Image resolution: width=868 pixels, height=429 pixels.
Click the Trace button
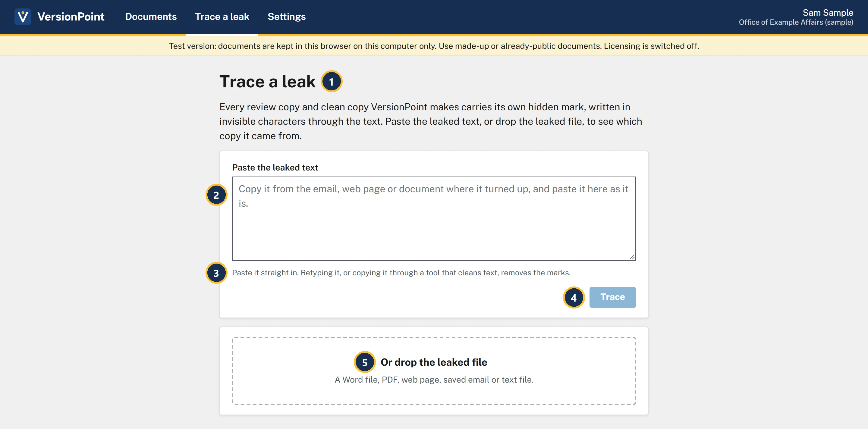(612, 297)
